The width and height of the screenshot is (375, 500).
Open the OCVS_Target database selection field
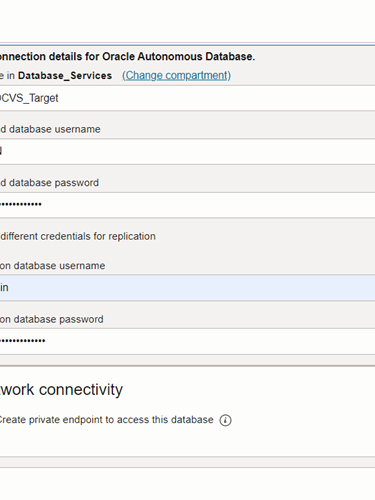click(x=187, y=98)
